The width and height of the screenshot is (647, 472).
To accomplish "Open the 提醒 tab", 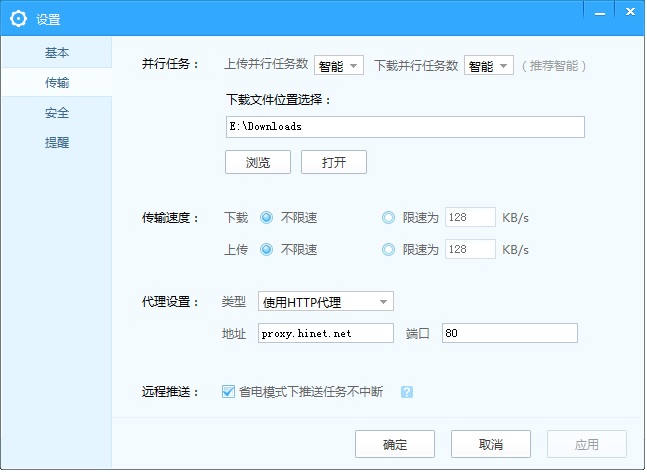I will [57, 142].
